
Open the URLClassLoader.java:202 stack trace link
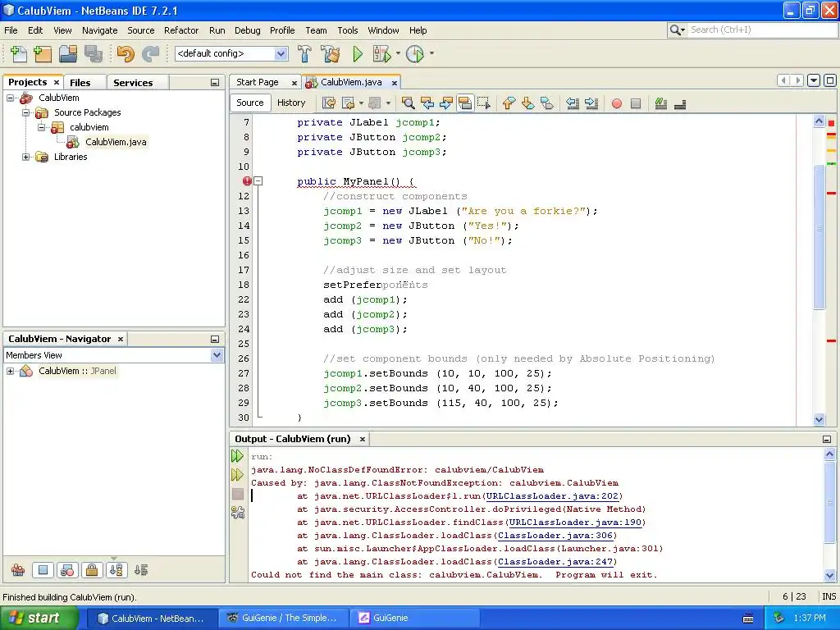[552, 496]
